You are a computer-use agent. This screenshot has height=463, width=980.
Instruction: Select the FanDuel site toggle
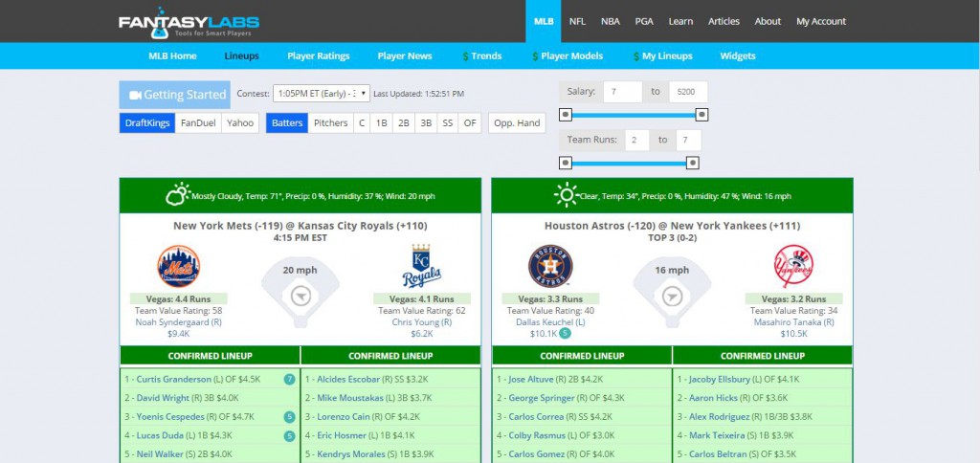pos(198,123)
